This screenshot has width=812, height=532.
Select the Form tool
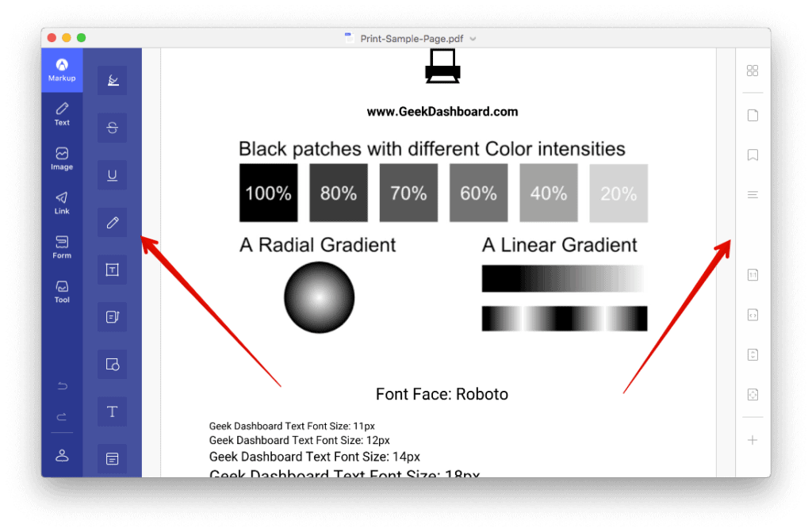point(62,248)
